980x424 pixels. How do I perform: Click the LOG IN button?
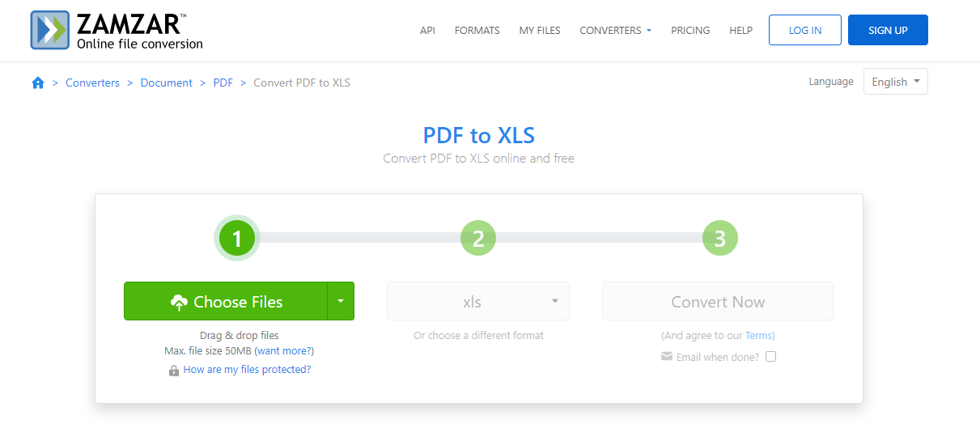(805, 30)
